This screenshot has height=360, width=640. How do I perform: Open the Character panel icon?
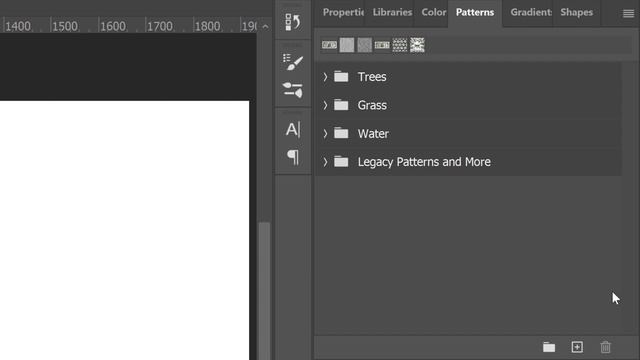pyautogui.click(x=293, y=129)
